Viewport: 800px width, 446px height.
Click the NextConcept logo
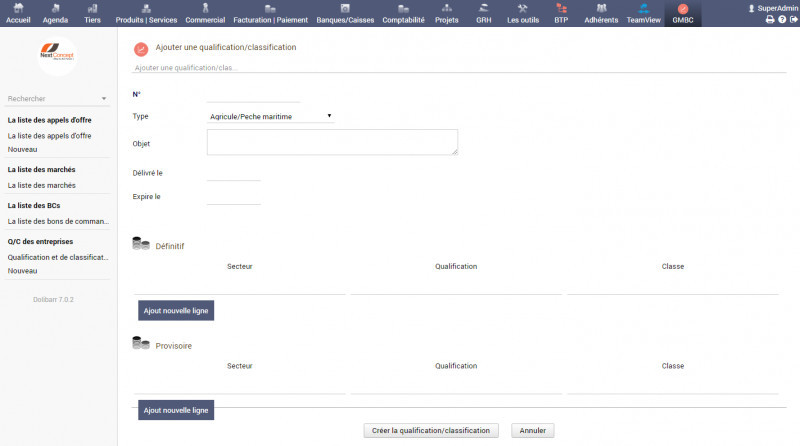57,55
